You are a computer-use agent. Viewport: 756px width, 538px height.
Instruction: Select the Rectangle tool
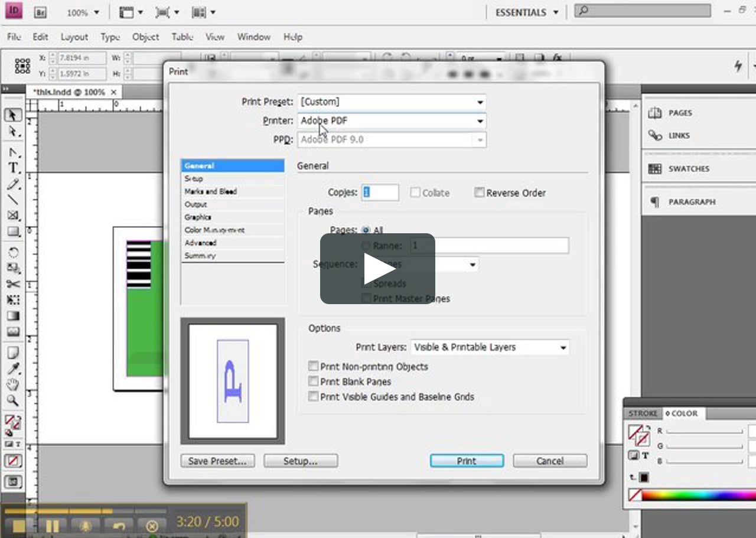[x=13, y=231]
